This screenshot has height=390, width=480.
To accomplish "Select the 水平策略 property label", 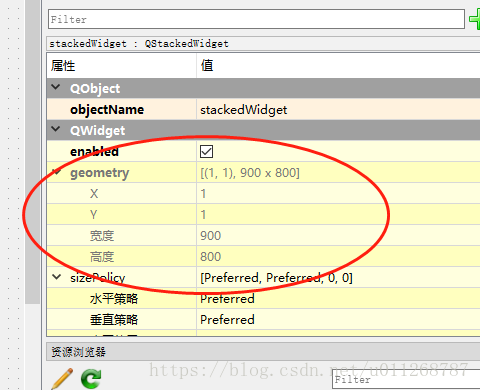I will [x=114, y=299].
